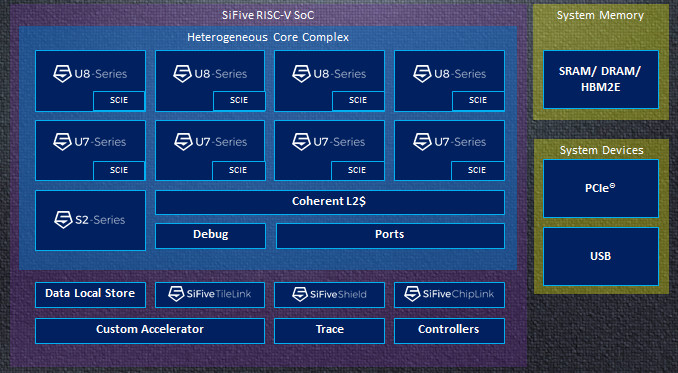678x373 pixels.
Task: Select the USB device block
Action: [x=601, y=256]
